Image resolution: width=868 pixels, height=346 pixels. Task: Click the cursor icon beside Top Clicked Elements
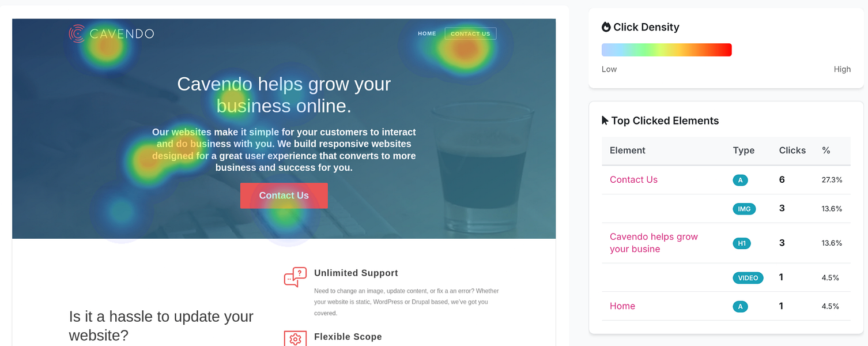(605, 121)
